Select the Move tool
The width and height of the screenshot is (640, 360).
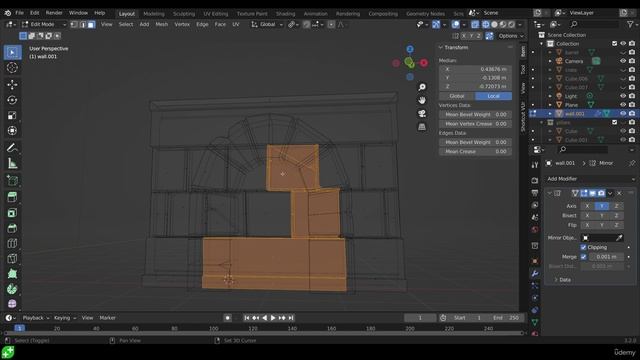coord(12,84)
